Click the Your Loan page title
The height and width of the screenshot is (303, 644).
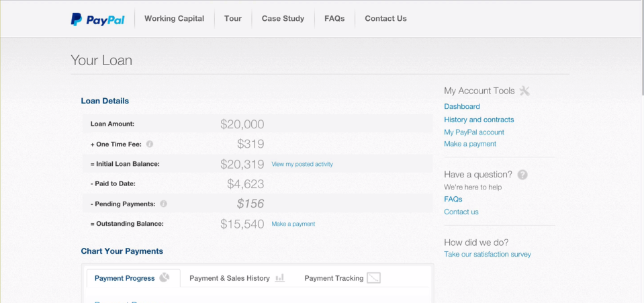(101, 60)
